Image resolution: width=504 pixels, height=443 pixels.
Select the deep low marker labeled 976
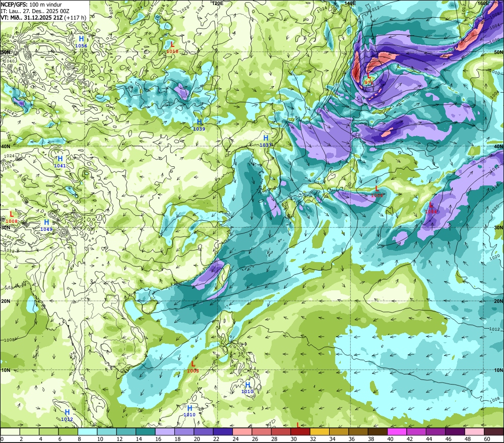coord(369,79)
